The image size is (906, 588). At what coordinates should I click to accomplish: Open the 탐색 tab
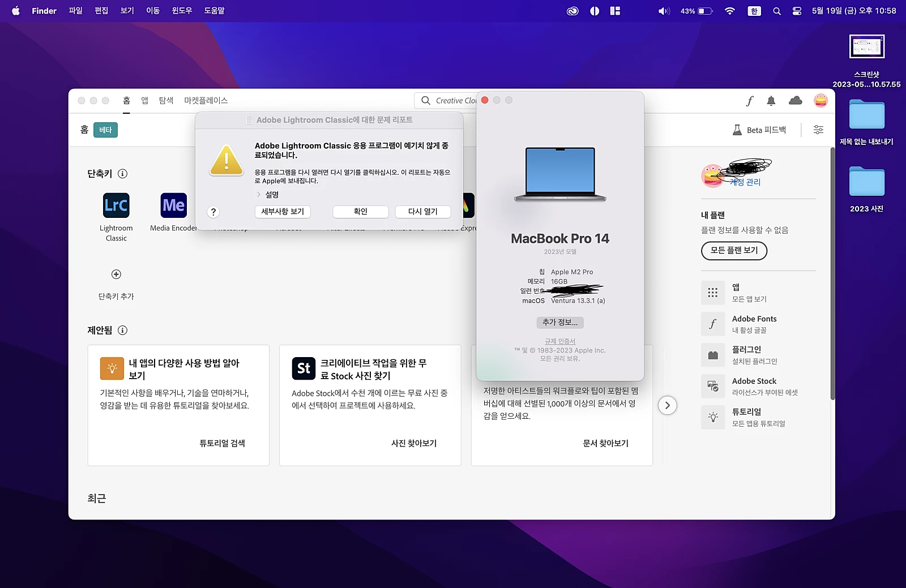coord(166,100)
